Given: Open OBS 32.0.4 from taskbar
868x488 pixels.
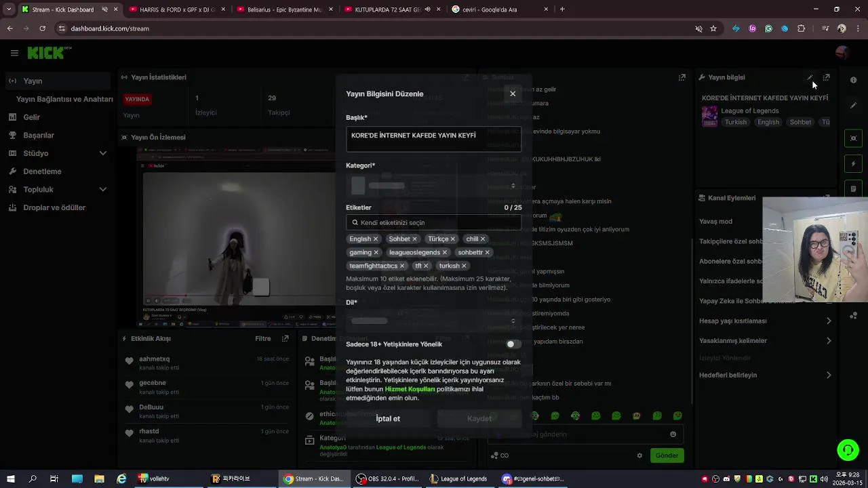Looking at the screenshot, I should [388, 479].
